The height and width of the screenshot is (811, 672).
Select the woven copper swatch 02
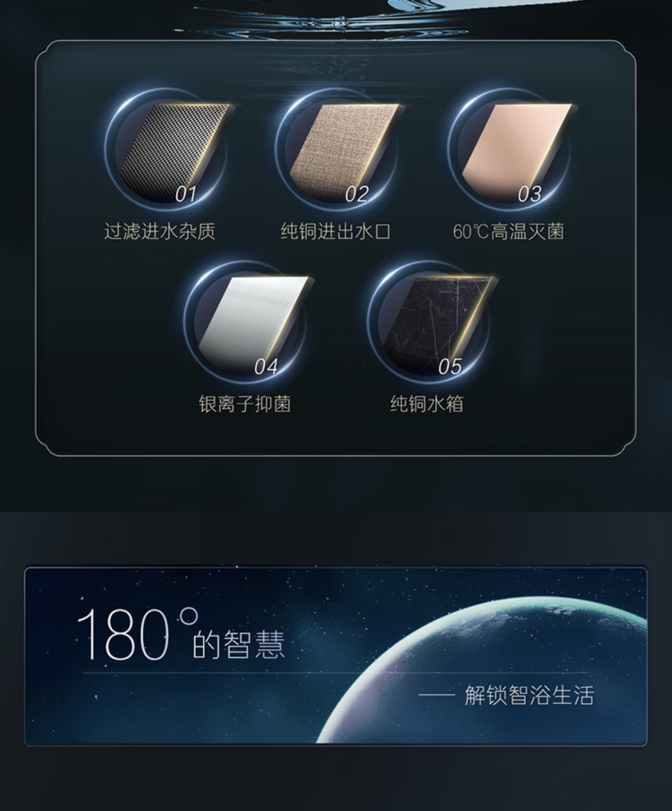[x=338, y=148]
